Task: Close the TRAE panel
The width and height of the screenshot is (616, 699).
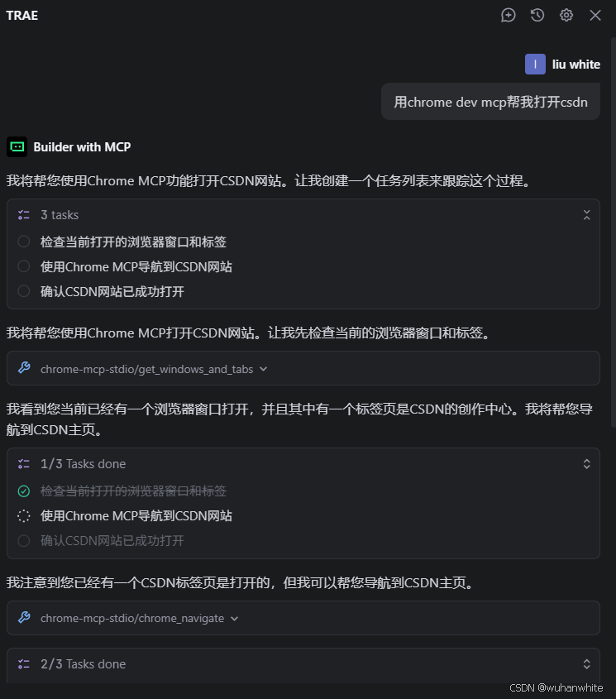Action: click(x=595, y=16)
